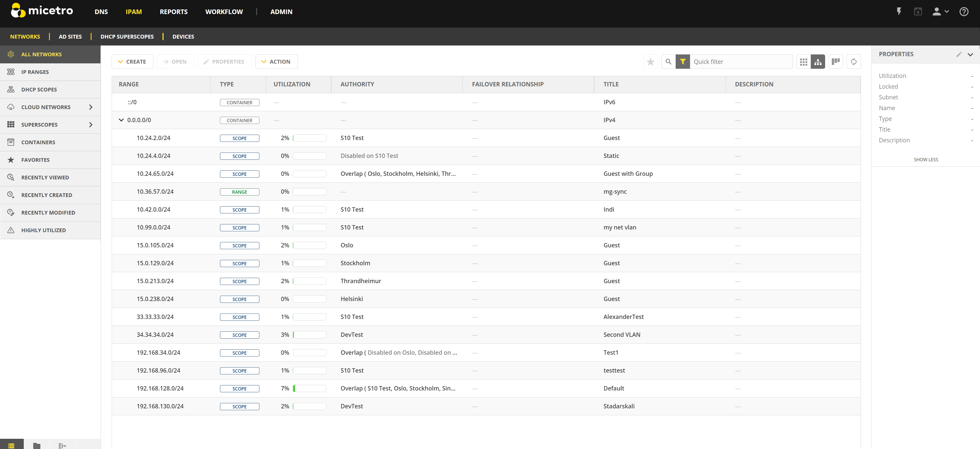Open the Reports top menu

click(174, 12)
